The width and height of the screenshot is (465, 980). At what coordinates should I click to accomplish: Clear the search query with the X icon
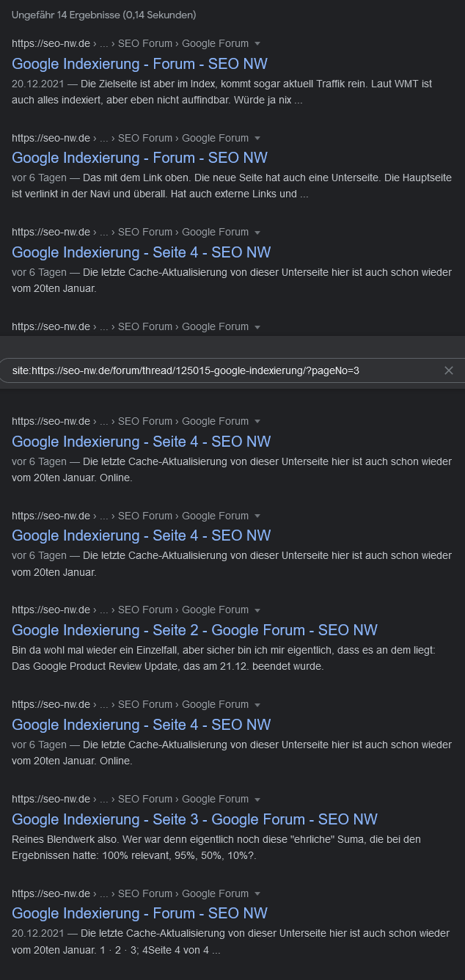(x=449, y=370)
